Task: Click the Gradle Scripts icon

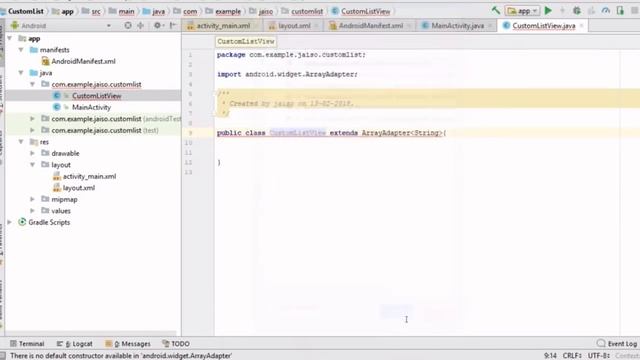Action: 22,222
